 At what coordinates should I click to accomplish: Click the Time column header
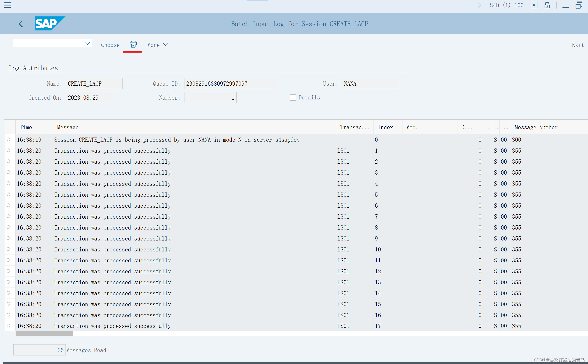coord(26,127)
